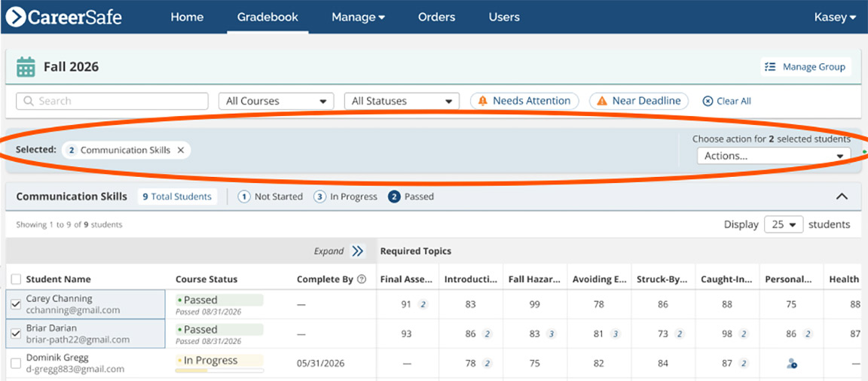Click attempt badge next to score 98

tap(744, 334)
